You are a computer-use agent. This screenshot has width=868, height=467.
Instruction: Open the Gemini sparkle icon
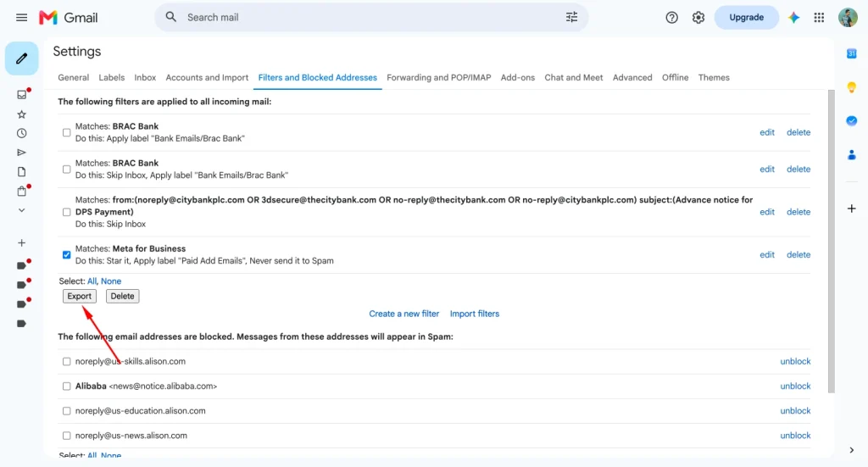793,18
